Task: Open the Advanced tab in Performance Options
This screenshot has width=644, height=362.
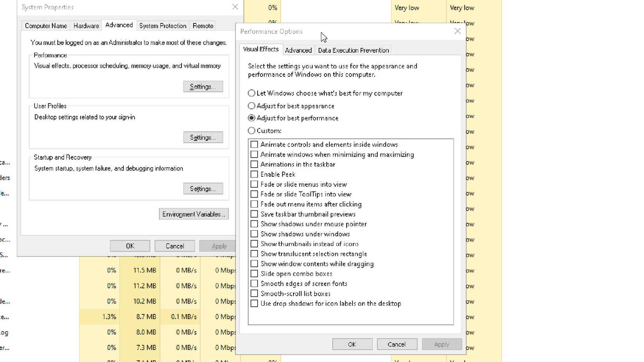Action: tap(298, 50)
